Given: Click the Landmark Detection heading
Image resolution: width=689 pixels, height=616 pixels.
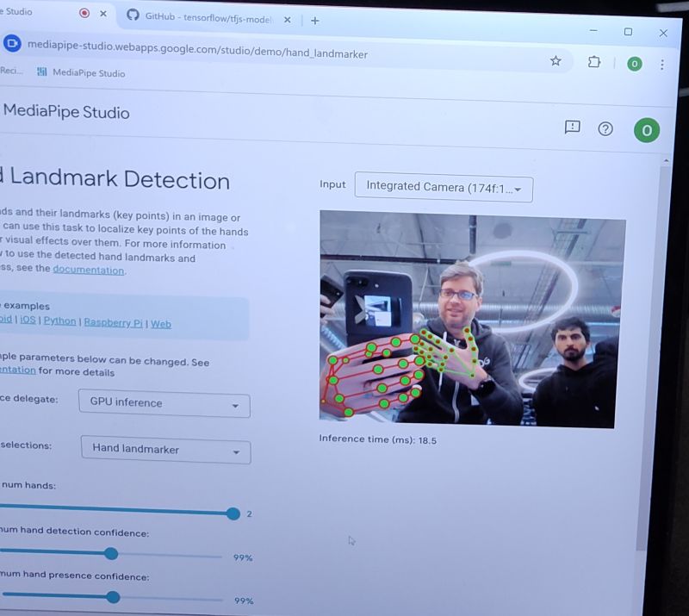Looking at the screenshot, I should 115,178.
